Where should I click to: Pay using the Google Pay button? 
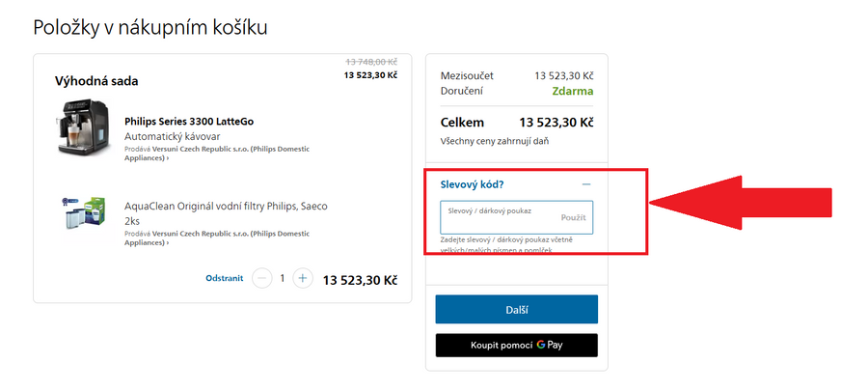(517, 345)
